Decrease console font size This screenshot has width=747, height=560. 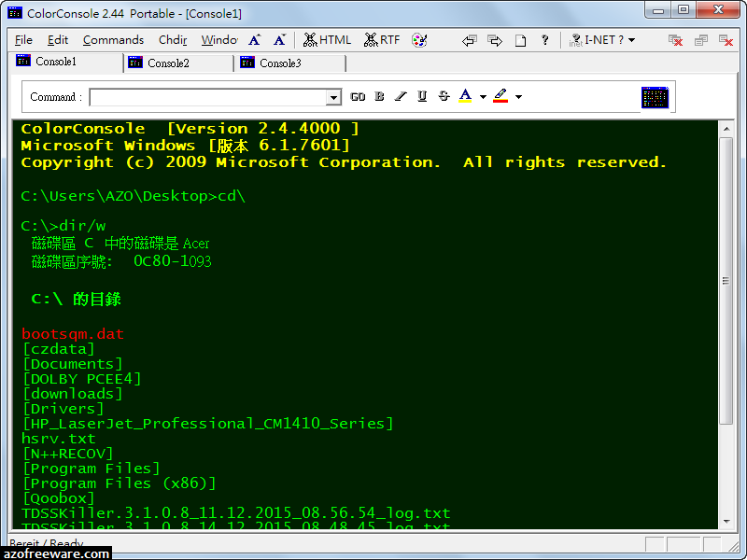279,40
